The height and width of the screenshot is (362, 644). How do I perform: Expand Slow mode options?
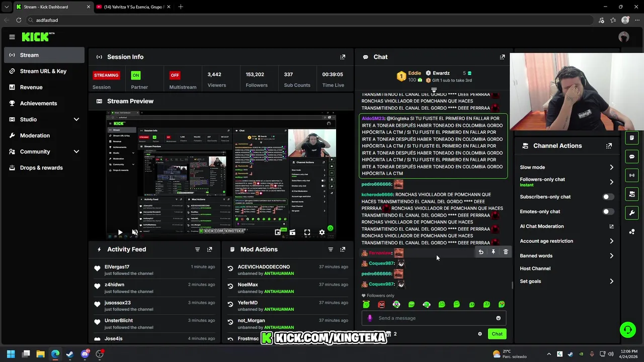(x=611, y=167)
